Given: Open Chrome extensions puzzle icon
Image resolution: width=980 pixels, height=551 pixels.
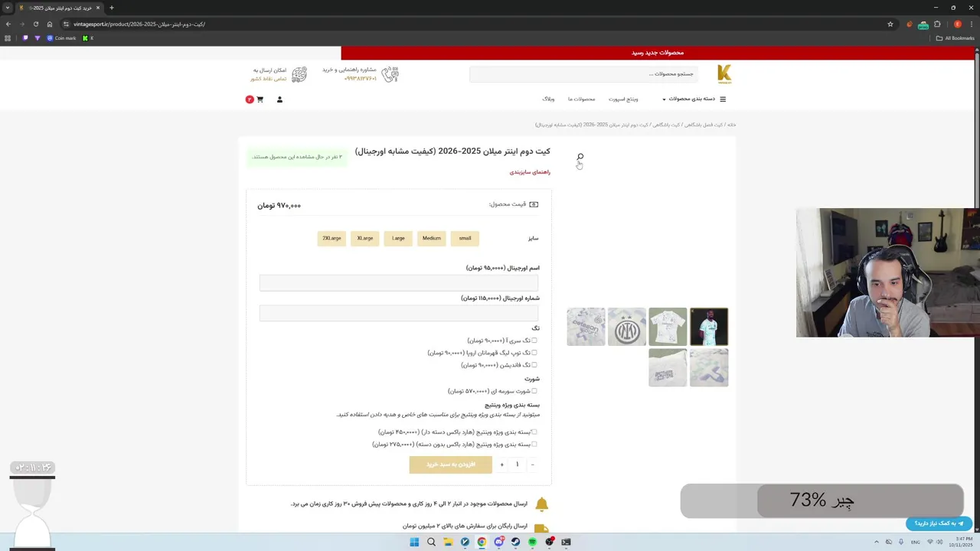Looking at the screenshot, I should (x=937, y=24).
